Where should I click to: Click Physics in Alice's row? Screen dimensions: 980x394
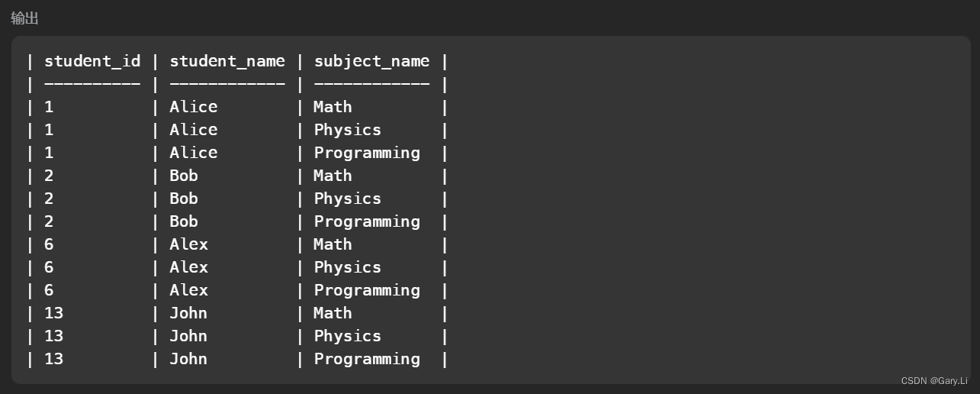coord(348,130)
